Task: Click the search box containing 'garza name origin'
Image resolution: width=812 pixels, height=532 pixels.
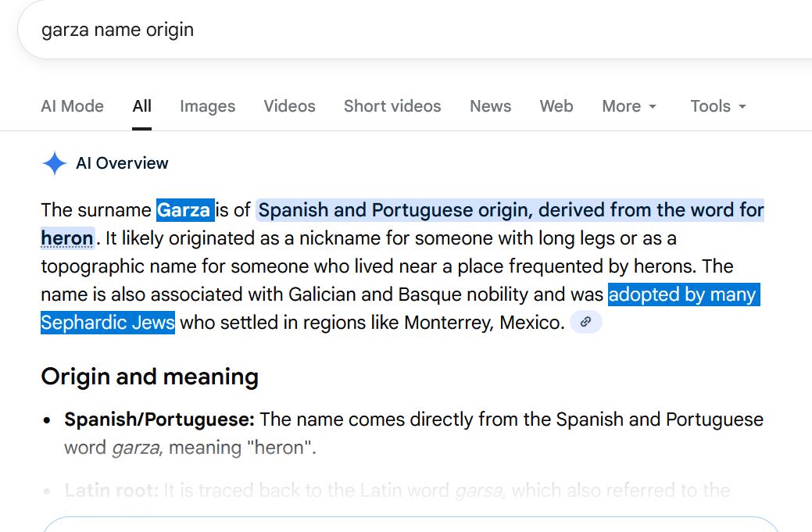Action: (414, 30)
